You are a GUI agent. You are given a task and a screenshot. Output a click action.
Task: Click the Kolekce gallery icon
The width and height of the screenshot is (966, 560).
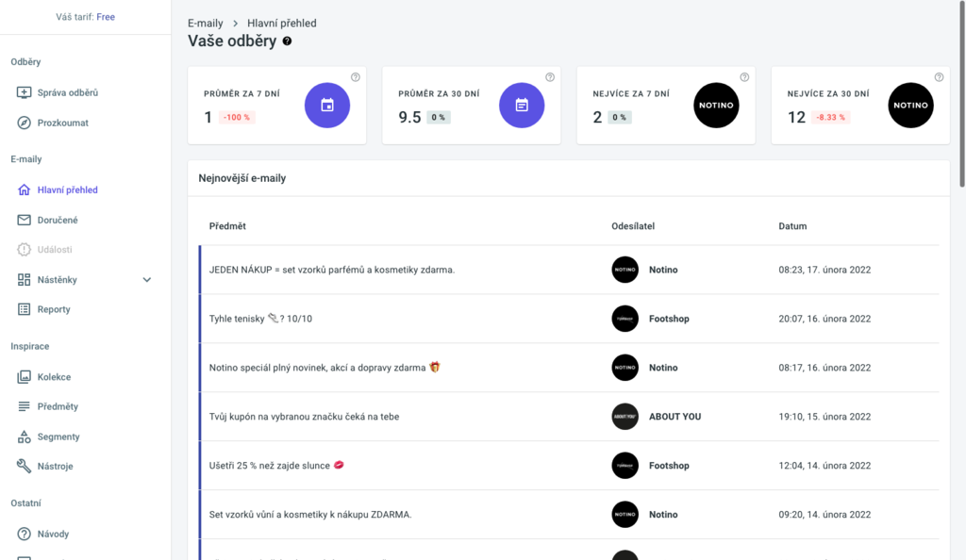[x=24, y=376]
